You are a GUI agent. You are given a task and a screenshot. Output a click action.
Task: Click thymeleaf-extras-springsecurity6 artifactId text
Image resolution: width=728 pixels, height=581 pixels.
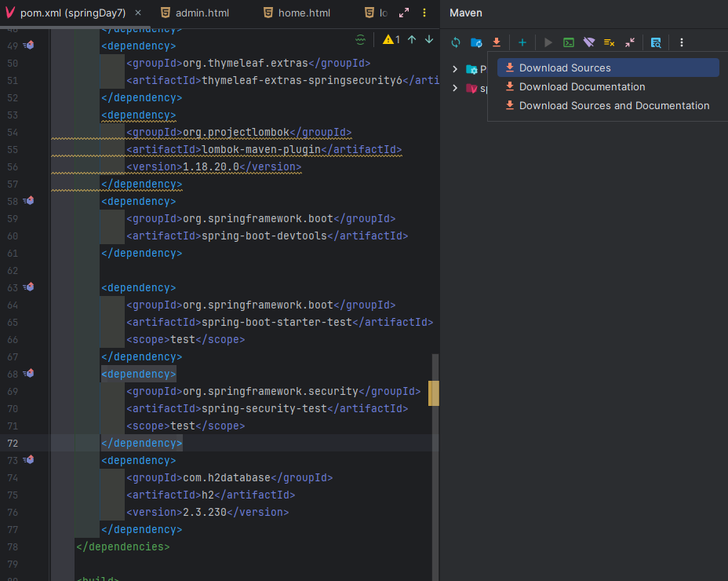(x=302, y=80)
